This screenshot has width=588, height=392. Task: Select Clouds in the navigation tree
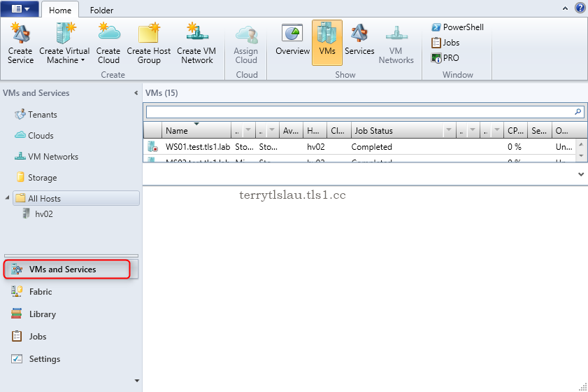pyautogui.click(x=34, y=136)
